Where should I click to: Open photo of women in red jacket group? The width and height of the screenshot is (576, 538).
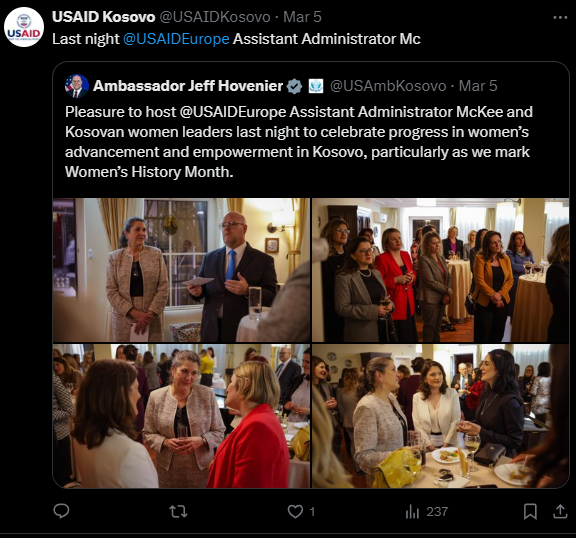pyautogui.click(x=440, y=270)
